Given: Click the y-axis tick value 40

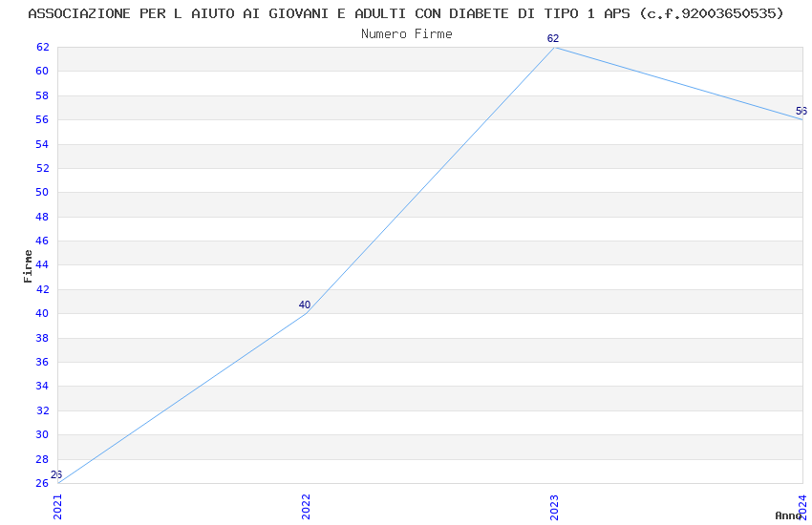Looking at the screenshot, I should (x=42, y=313).
